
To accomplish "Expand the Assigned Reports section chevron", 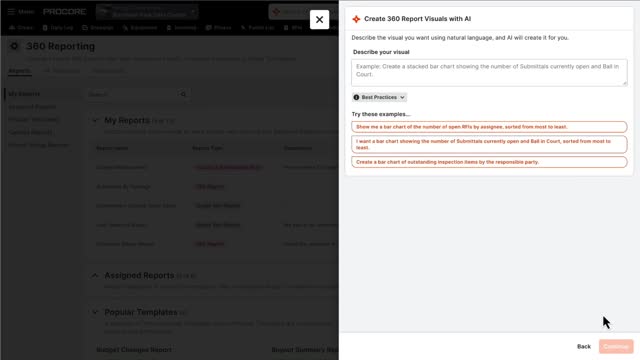I will [95, 276].
